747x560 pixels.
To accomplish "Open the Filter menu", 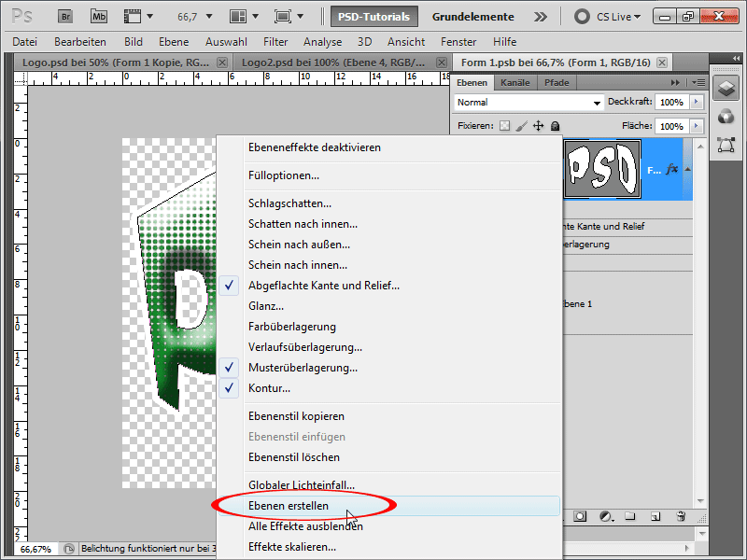I will (275, 42).
